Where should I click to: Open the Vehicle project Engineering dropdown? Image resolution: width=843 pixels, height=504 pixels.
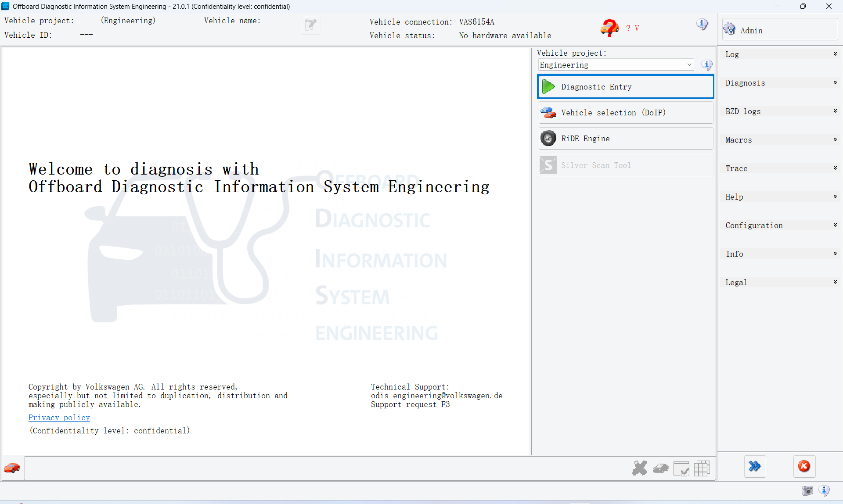point(616,65)
